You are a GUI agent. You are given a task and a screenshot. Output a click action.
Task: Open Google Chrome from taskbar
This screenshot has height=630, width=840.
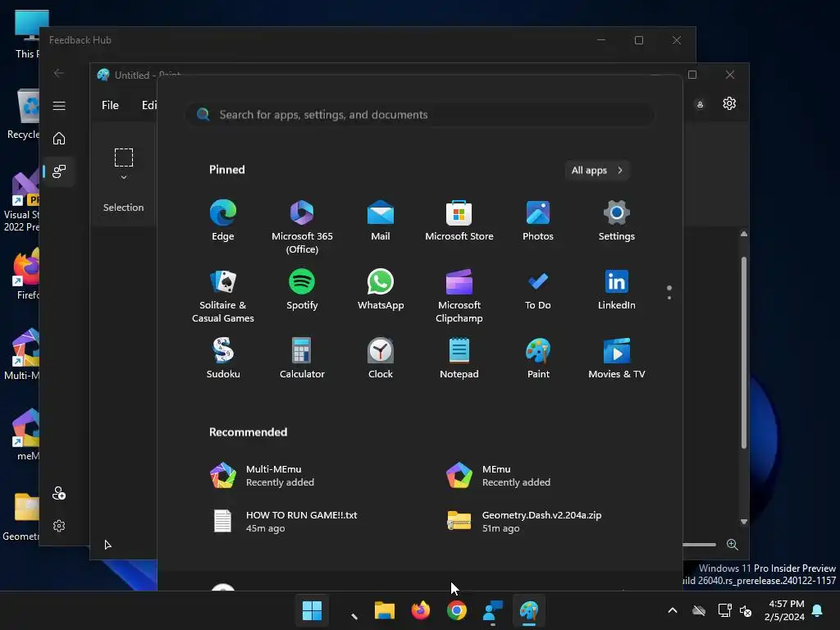pyautogui.click(x=456, y=610)
